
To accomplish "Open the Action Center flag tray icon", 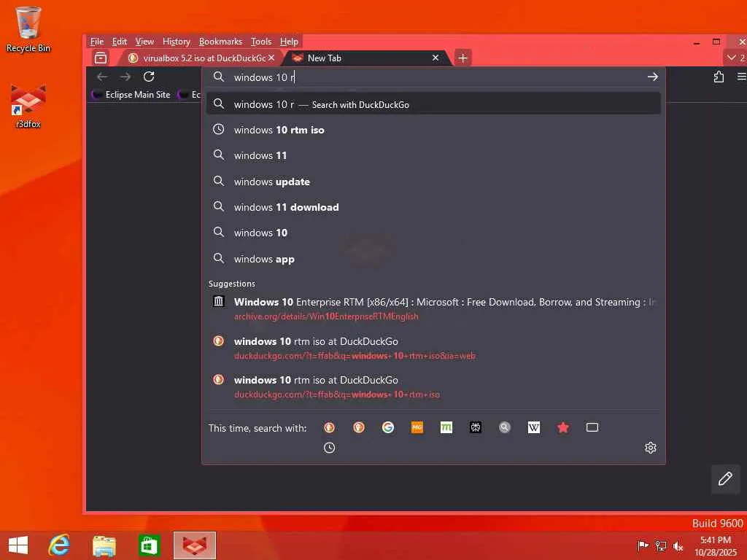I will pyautogui.click(x=643, y=545).
